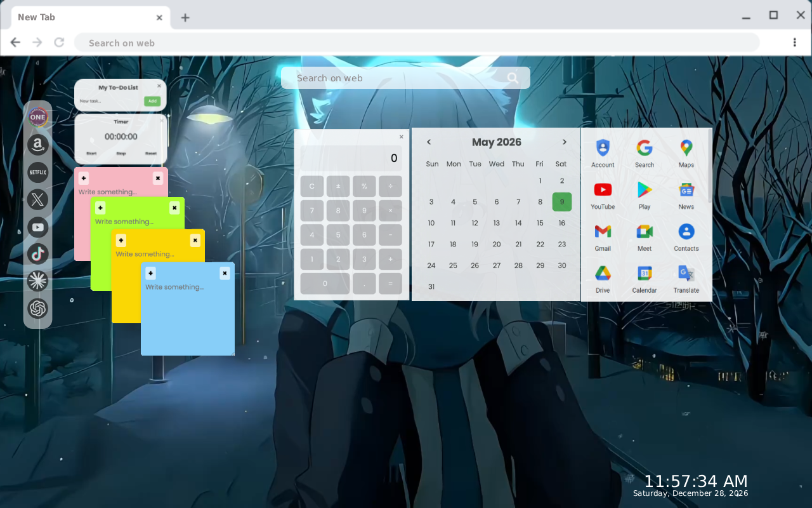Viewport: 812px width, 508px height.
Task: Click the apps panel scrollbar
Action: click(x=709, y=166)
